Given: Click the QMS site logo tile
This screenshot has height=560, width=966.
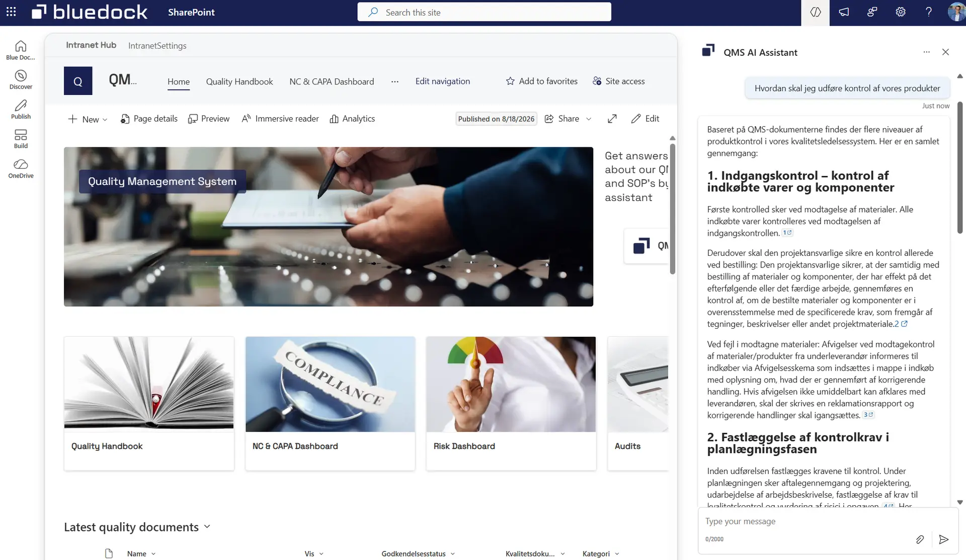Looking at the screenshot, I should click(78, 81).
